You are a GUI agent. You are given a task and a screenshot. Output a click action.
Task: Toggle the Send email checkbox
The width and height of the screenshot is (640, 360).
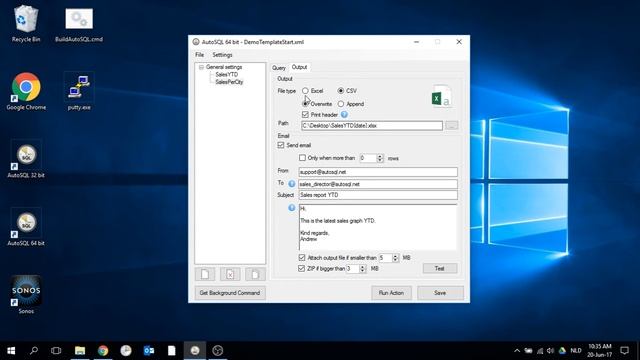pyautogui.click(x=281, y=145)
